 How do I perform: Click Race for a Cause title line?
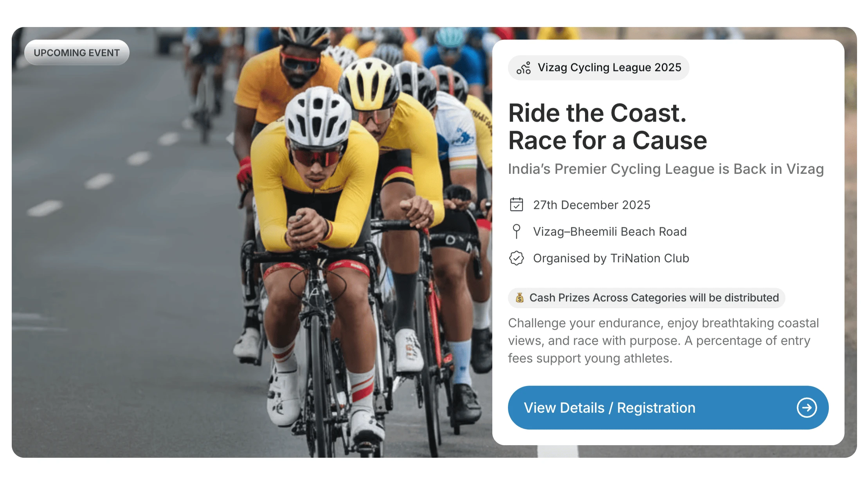tap(607, 141)
